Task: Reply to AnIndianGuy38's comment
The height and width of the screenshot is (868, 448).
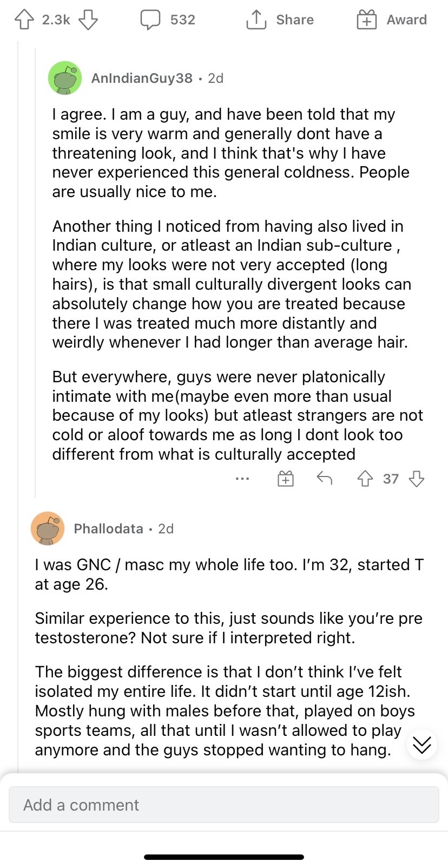Action: 324,478
